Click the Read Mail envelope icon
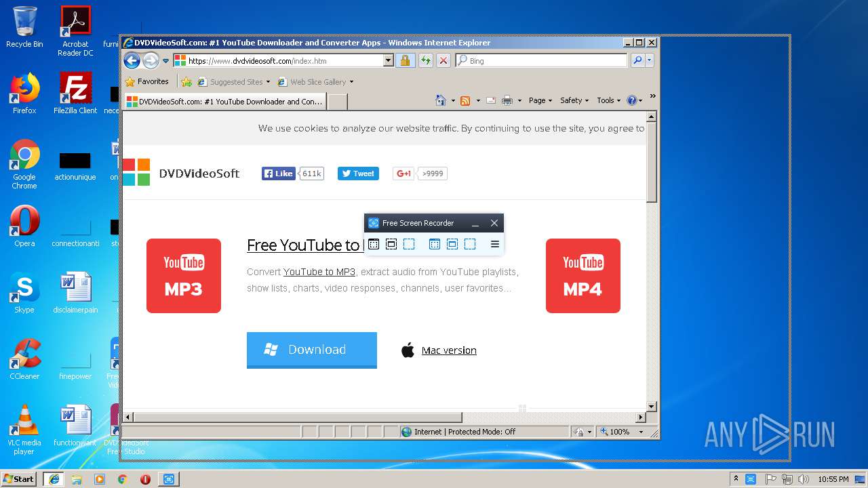 [490, 100]
